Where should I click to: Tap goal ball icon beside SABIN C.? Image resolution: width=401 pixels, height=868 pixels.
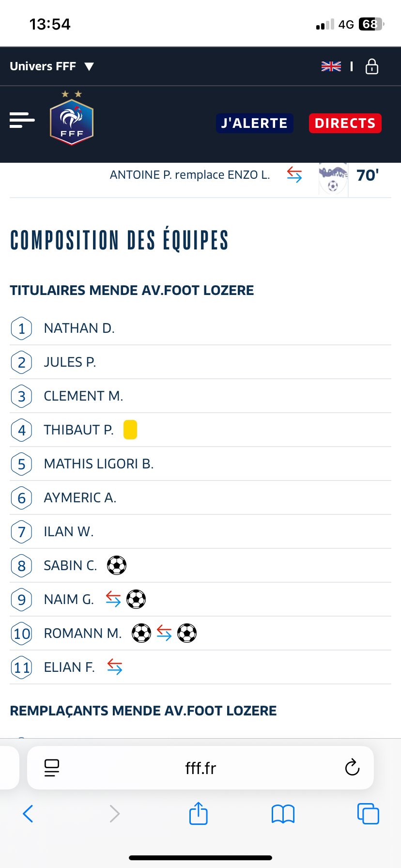117,565
